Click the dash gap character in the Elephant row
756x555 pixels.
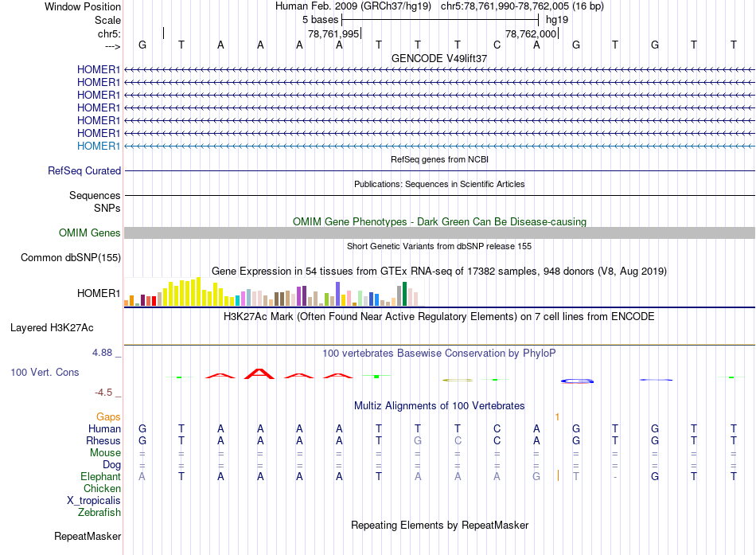click(615, 477)
